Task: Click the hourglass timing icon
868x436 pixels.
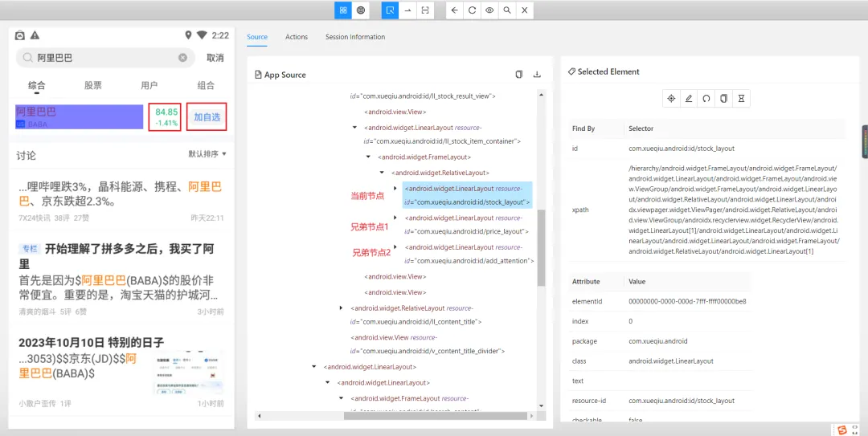Action: (741, 99)
